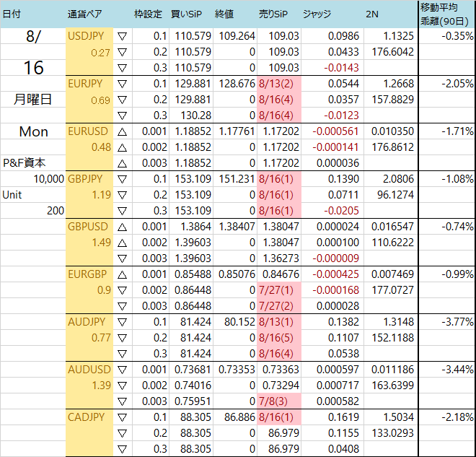476x457 pixels.
Task: Select the 2N column header
Action: [x=372, y=14]
